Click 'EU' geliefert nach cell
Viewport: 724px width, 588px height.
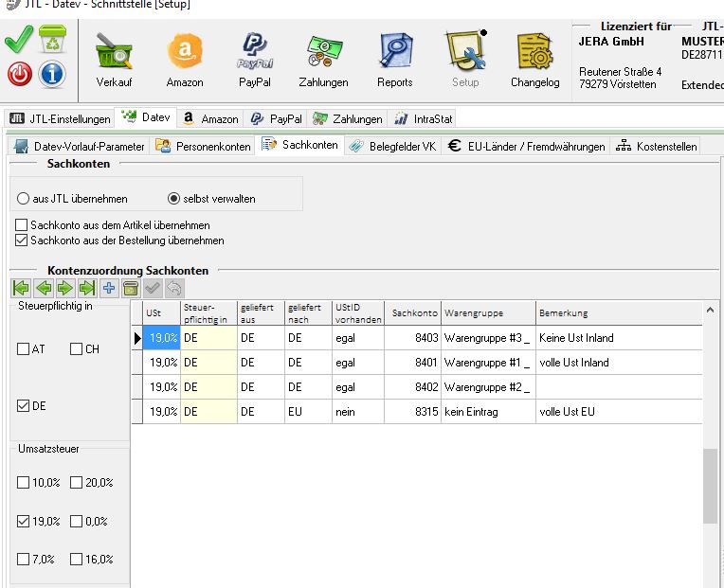click(308, 412)
